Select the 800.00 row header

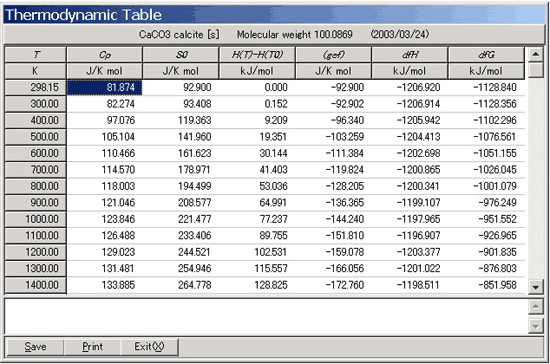pos(35,186)
